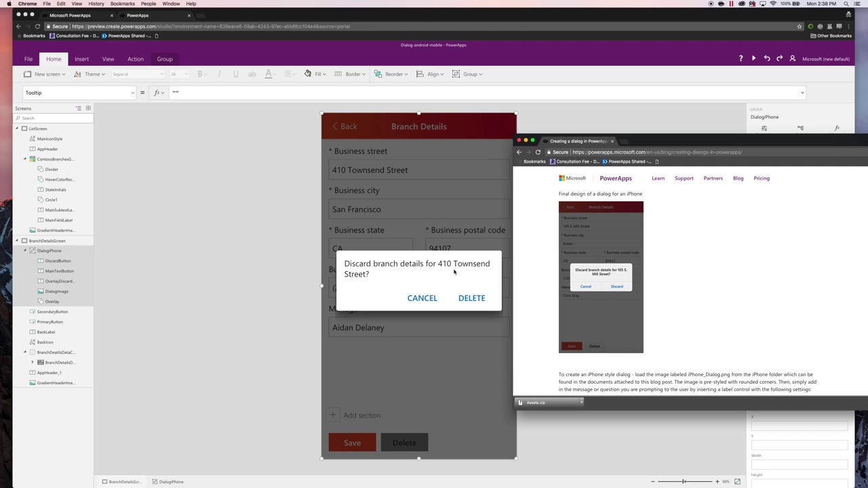Open the File tab
This screenshot has height=488, width=868.
click(x=28, y=59)
